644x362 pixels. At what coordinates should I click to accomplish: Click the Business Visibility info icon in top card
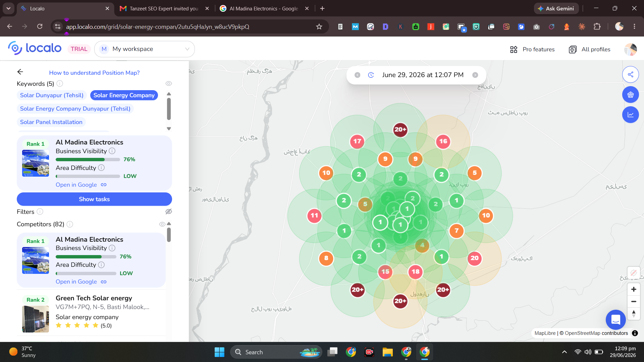point(112,151)
